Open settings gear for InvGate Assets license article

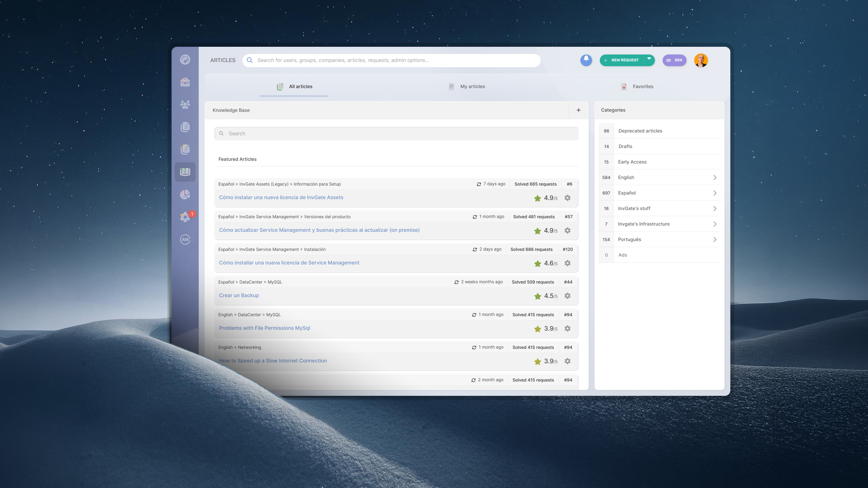[568, 198]
